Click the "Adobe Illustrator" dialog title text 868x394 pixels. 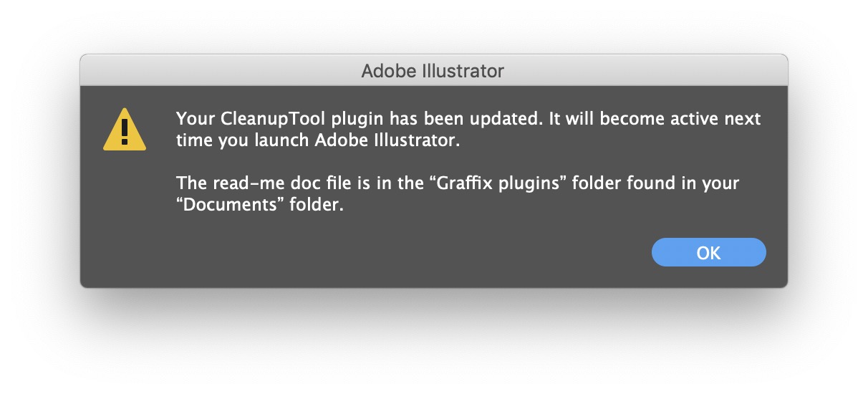click(x=433, y=71)
